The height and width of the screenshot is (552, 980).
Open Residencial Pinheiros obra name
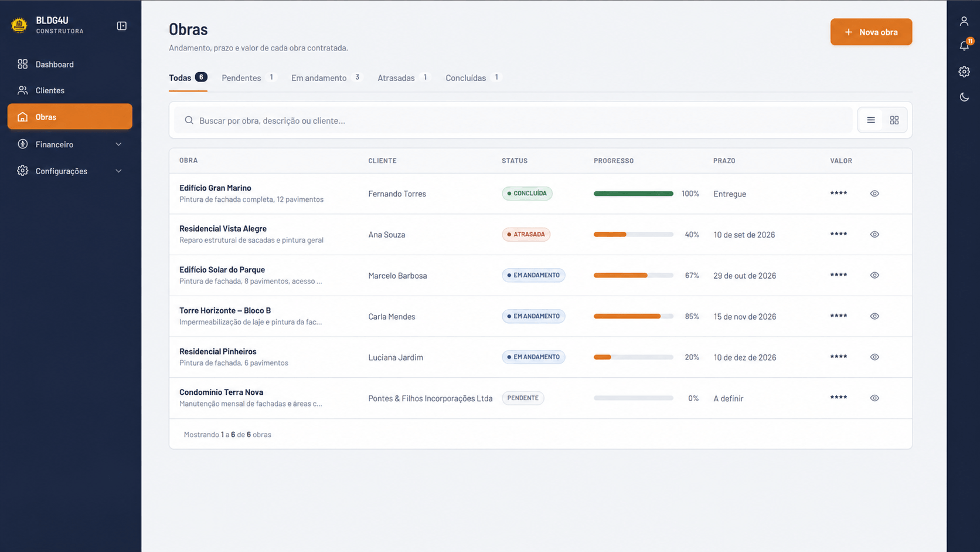(218, 351)
